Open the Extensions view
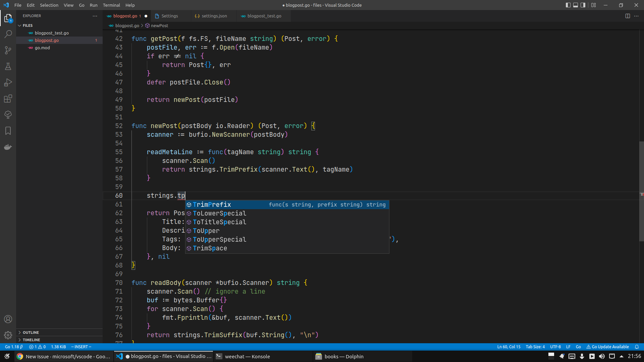The image size is (644, 362). pos(8,99)
